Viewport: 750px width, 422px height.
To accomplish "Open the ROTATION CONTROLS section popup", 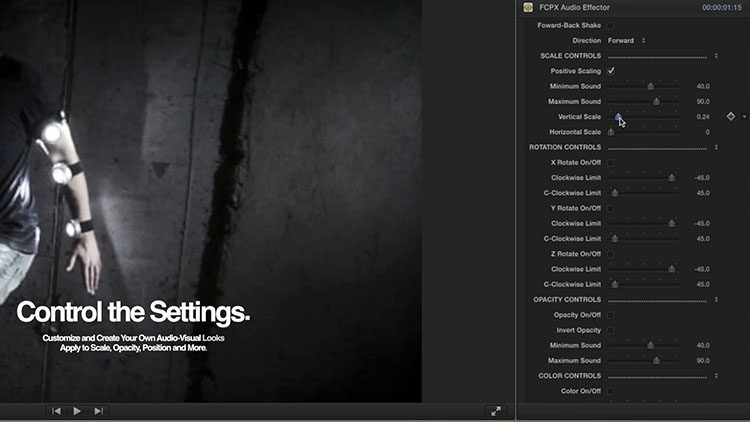I will pos(716,147).
